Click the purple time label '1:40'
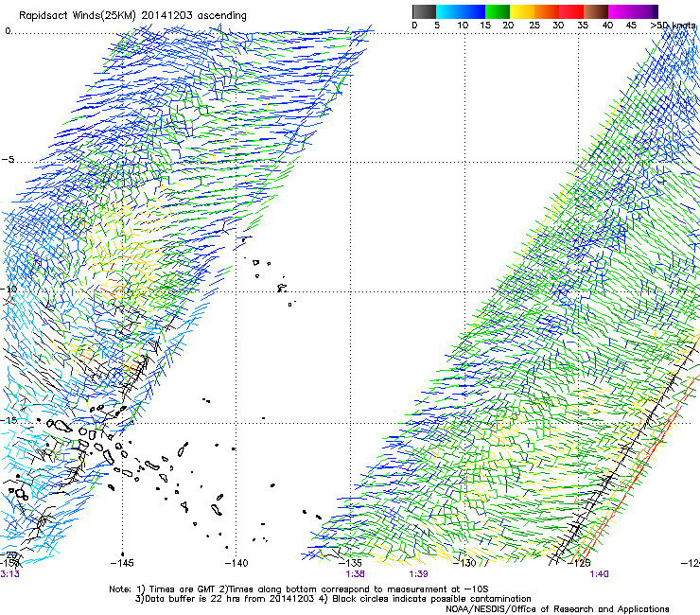 pos(599,574)
